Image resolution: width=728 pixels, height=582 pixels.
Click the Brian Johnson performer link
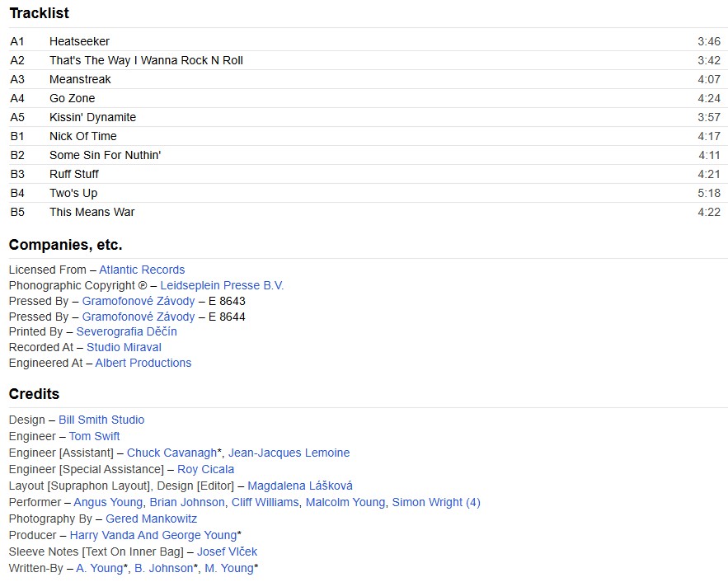coord(187,502)
